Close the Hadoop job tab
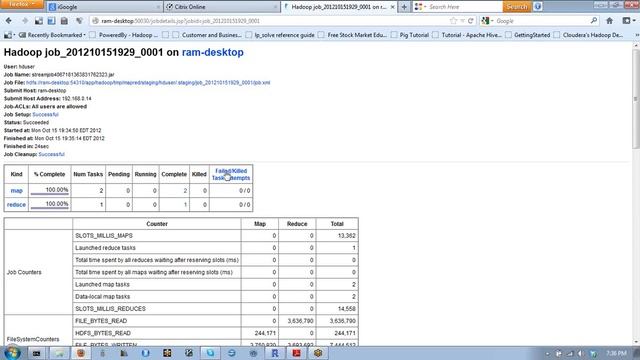 click(x=392, y=7)
